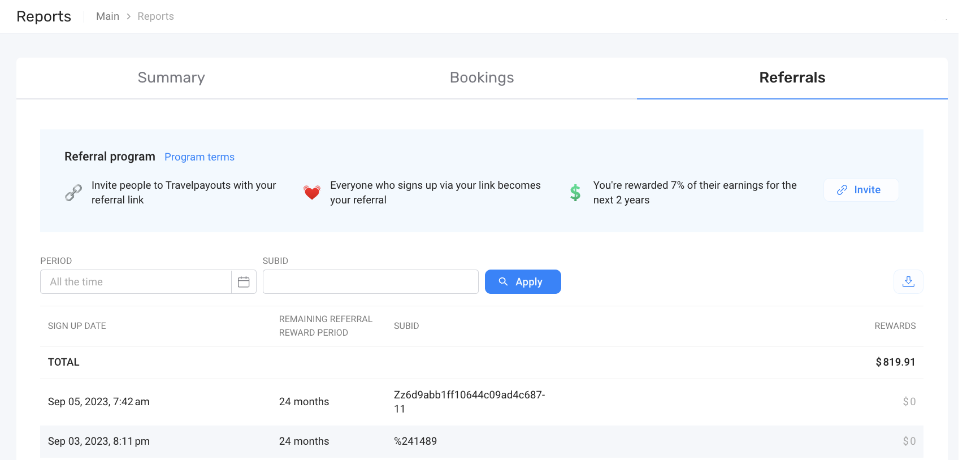Select the Referrals tab
Image resolution: width=980 pixels, height=460 pixels.
[x=792, y=78]
